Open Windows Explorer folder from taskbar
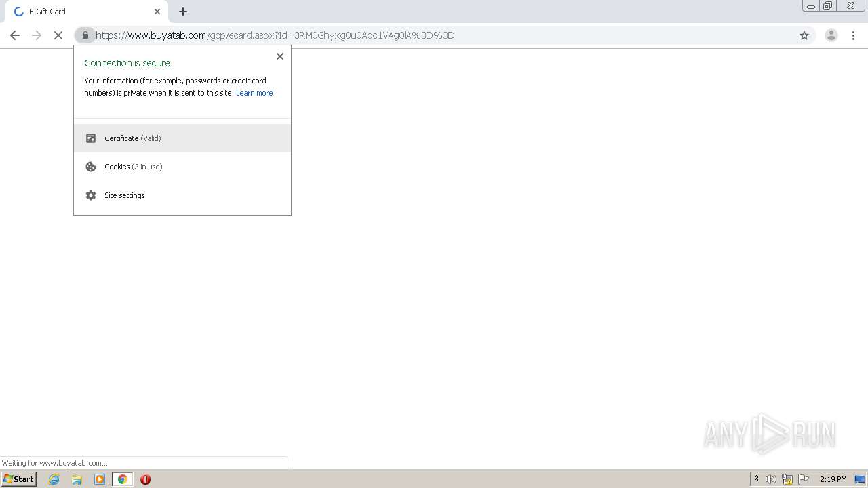The image size is (868, 488). pos(77,479)
